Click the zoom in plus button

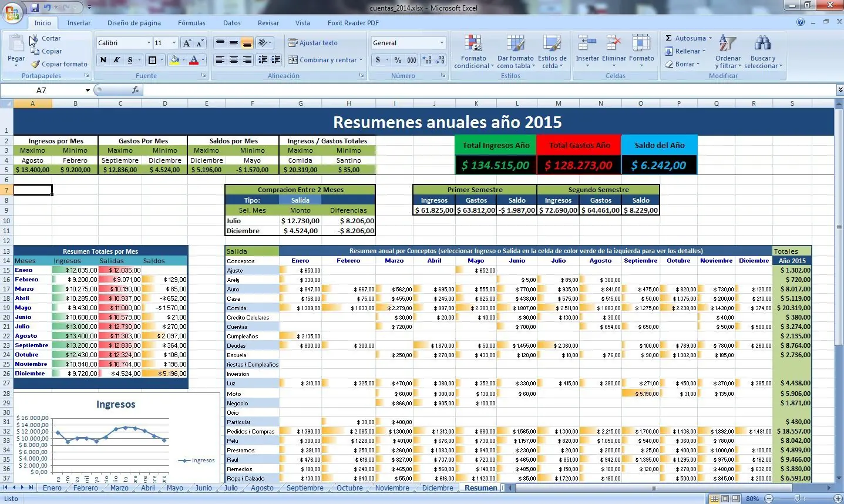click(x=837, y=499)
